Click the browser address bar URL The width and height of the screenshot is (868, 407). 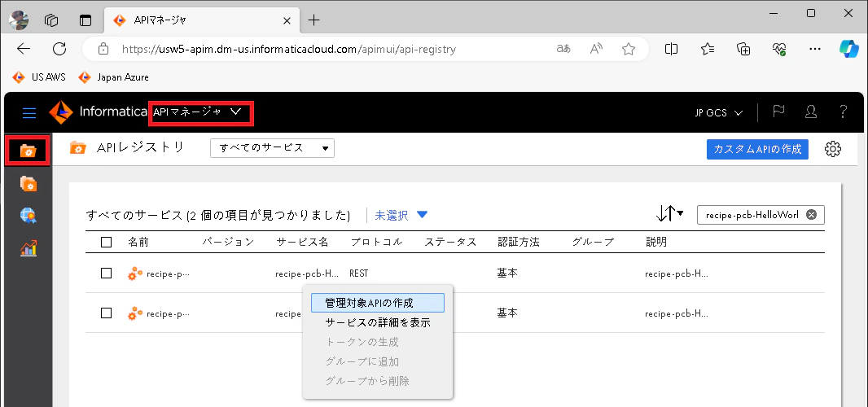(289, 50)
